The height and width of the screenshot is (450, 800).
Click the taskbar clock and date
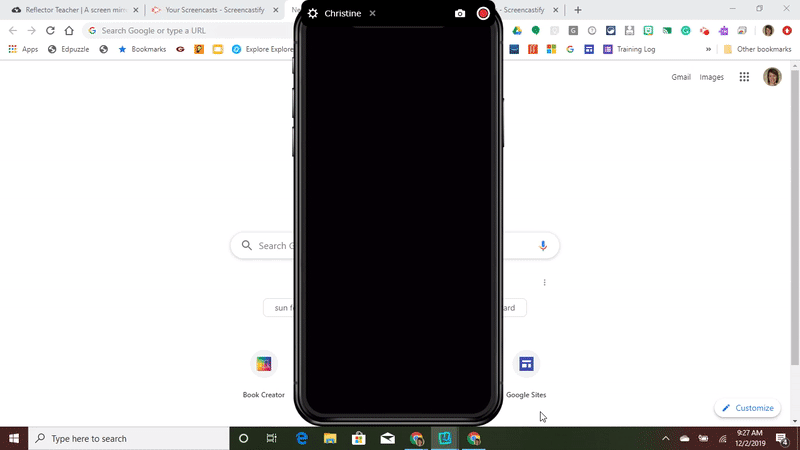pyautogui.click(x=749, y=438)
